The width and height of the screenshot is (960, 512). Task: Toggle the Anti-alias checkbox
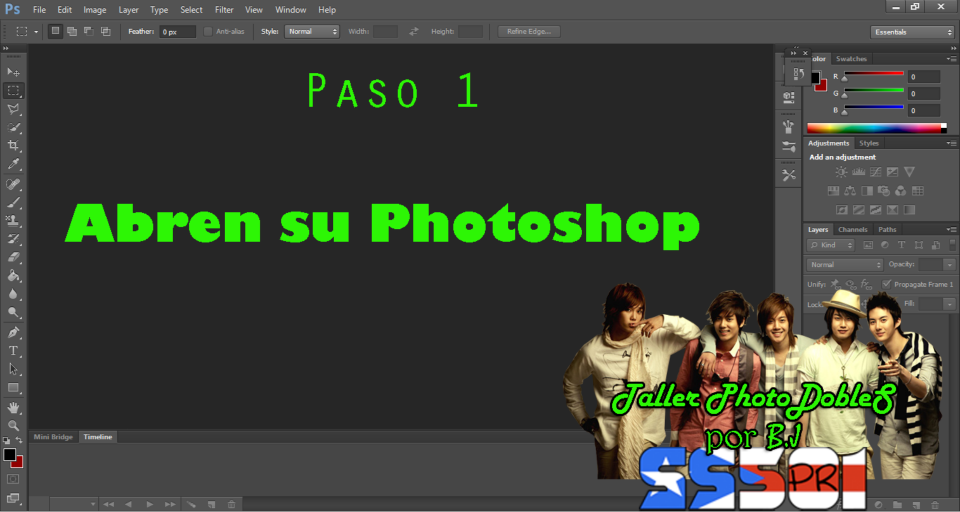[x=208, y=31]
